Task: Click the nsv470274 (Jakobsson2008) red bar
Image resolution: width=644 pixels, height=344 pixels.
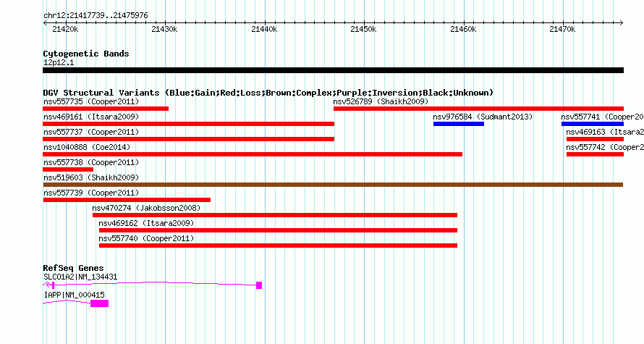Action: (275, 215)
